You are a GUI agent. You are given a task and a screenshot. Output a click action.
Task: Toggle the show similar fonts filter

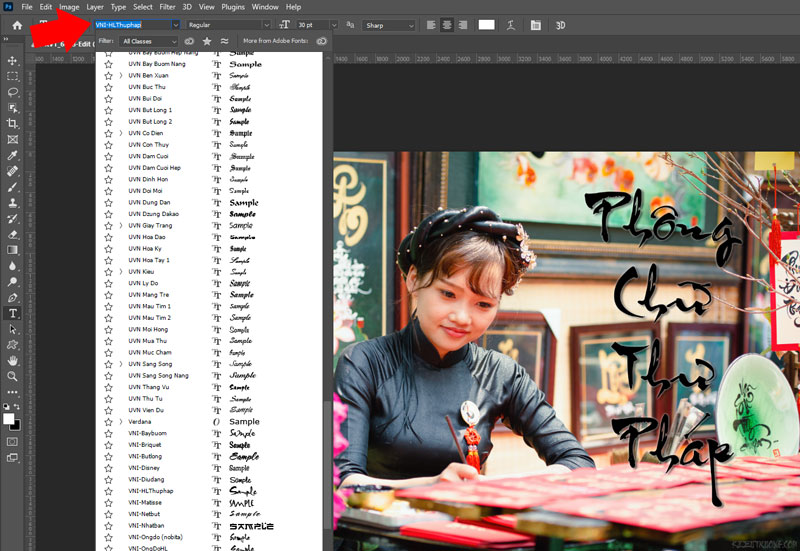tap(224, 41)
